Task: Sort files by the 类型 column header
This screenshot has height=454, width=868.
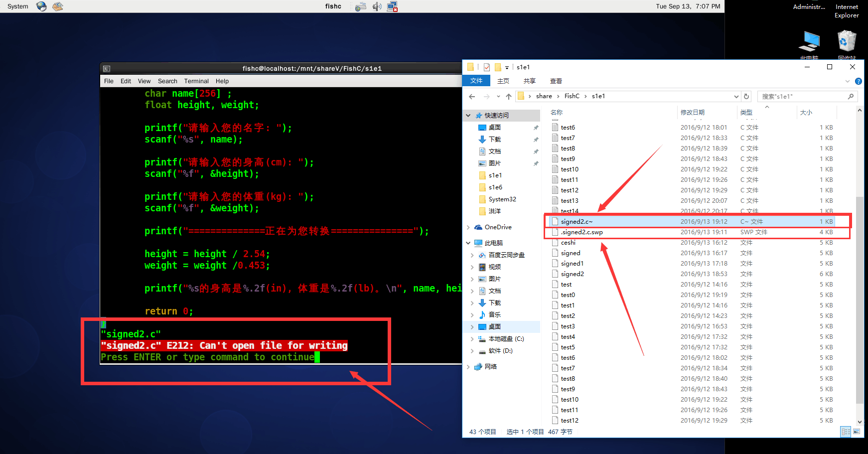Action: pos(746,112)
